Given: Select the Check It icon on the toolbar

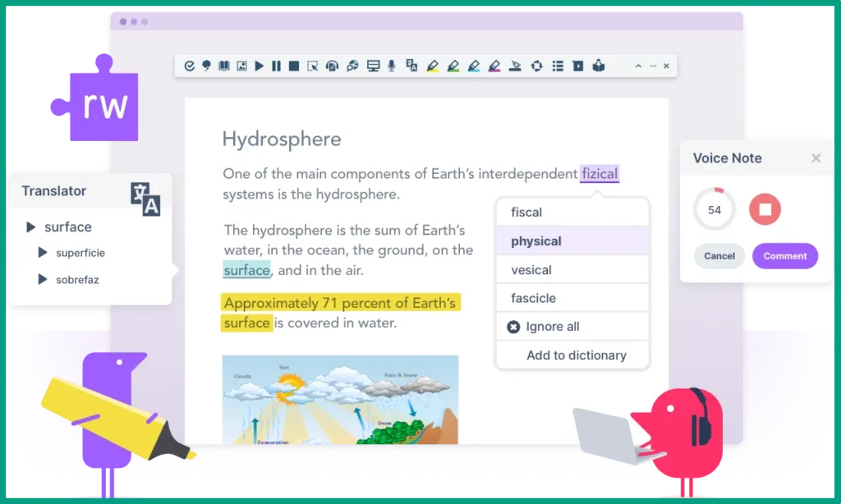Looking at the screenshot, I should (189, 66).
